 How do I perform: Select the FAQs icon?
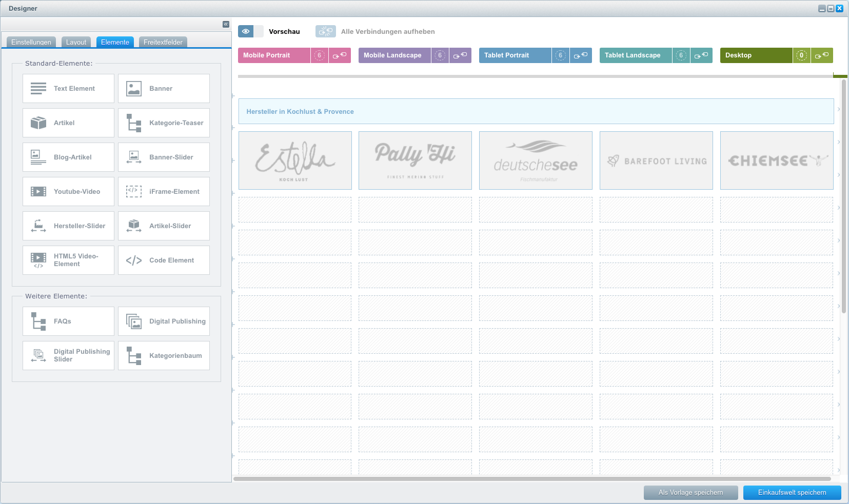[38, 321]
